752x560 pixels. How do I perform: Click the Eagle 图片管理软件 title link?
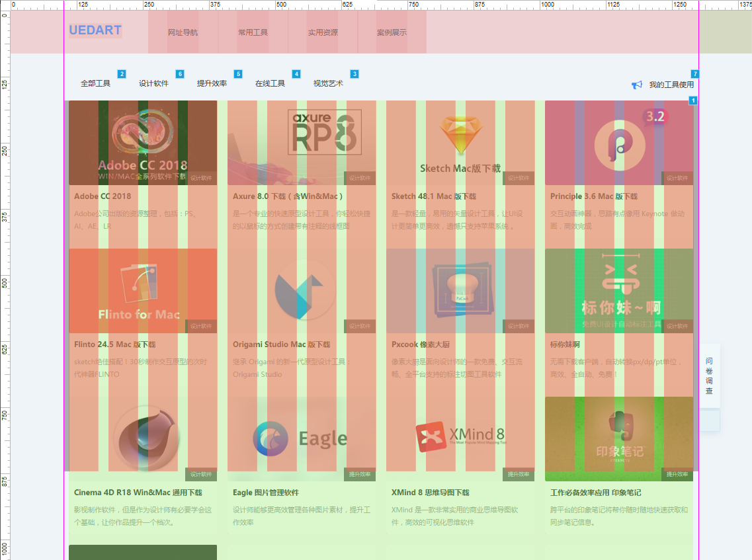coord(266,493)
